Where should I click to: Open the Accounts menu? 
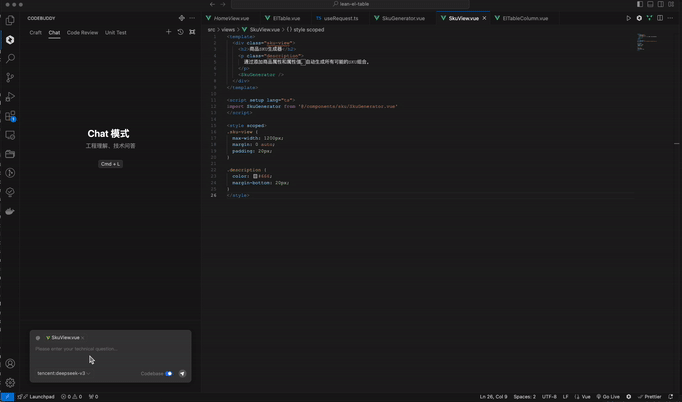pyautogui.click(x=10, y=363)
